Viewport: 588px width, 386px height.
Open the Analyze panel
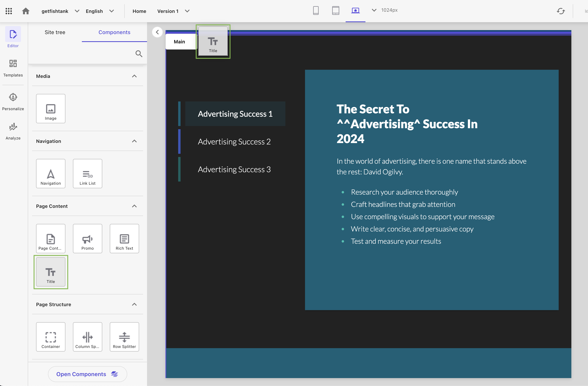(13, 132)
